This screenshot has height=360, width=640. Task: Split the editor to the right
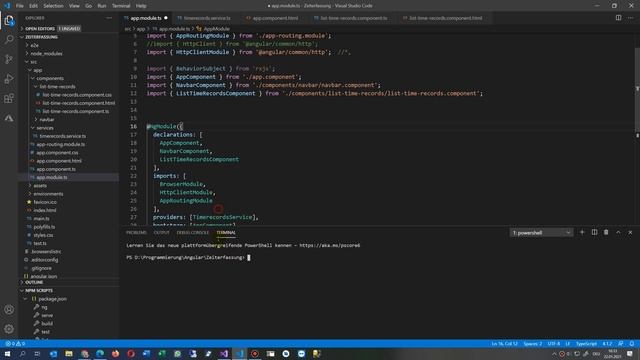tap(618, 18)
